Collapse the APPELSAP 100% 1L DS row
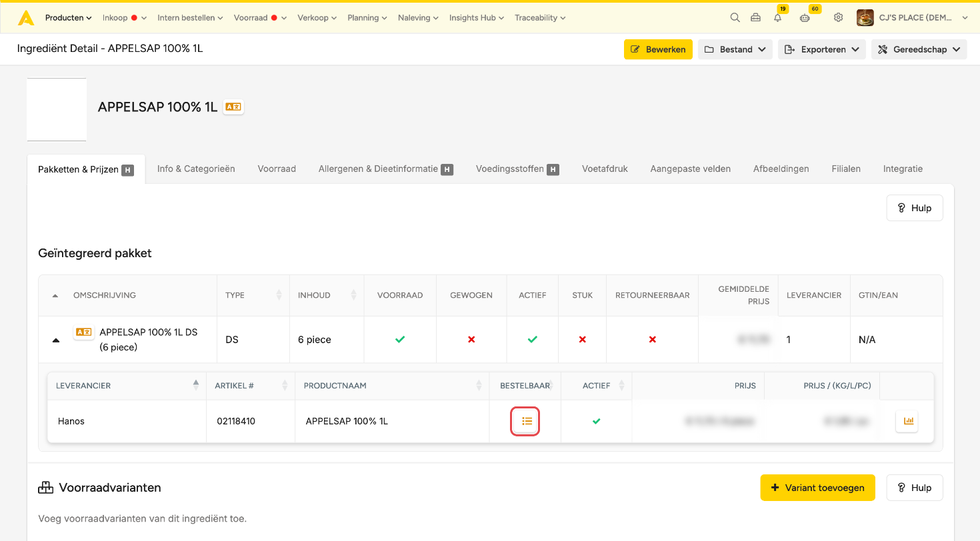Image resolution: width=980 pixels, height=541 pixels. (56, 340)
